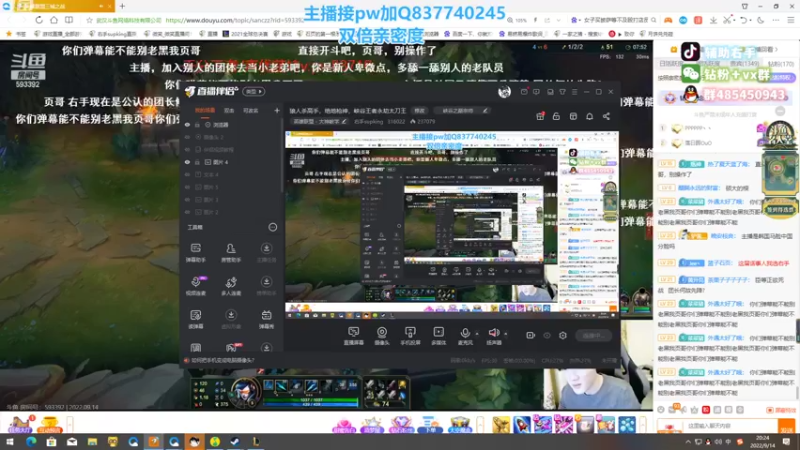Click the browser address bar with the douyu.com URL

click(x=235, y=20)
